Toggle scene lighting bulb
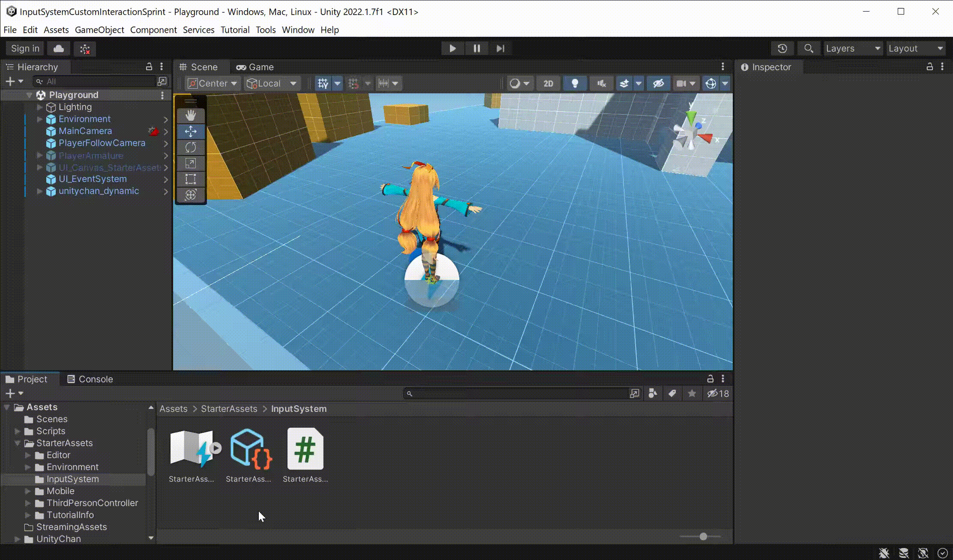Image resolution: width=953 pixels, height=560 pixels. click(575, 83)
